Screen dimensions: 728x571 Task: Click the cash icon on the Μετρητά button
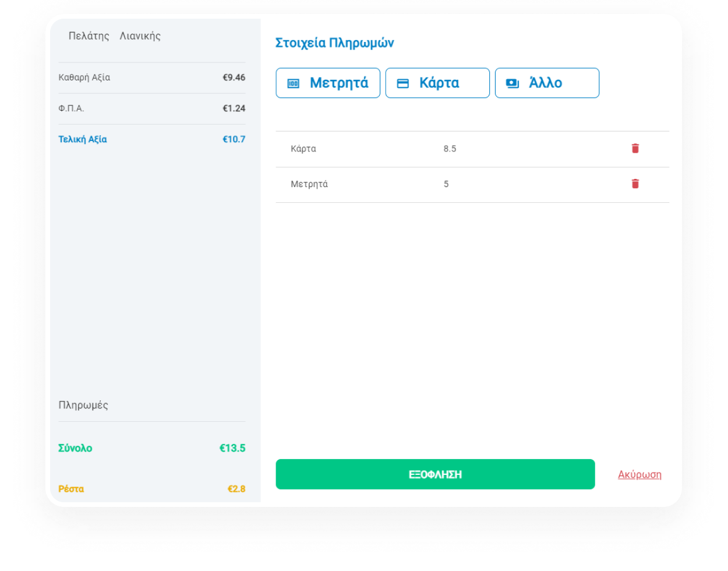click(x=294, y=83)
